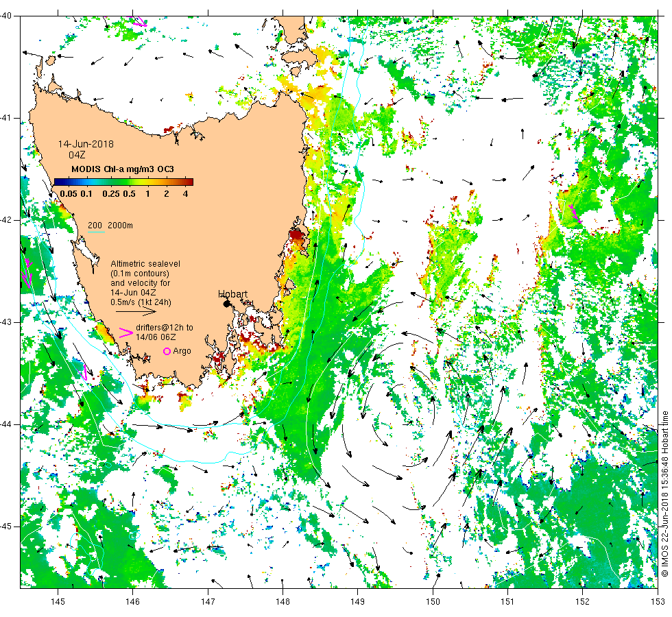The image size is (672, 617).
Task: Click the '0.25' colorbar tick value
Action: 111,193
